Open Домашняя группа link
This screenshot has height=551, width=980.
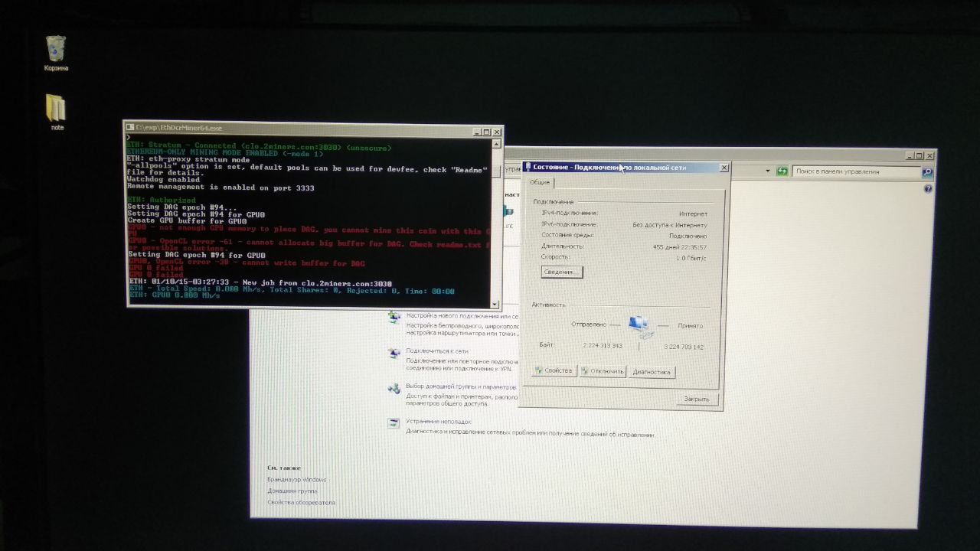click(x=292, y=491)
